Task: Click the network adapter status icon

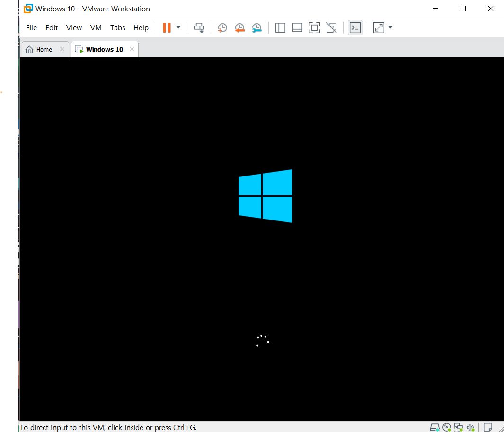Action: [x=459, y=427]
